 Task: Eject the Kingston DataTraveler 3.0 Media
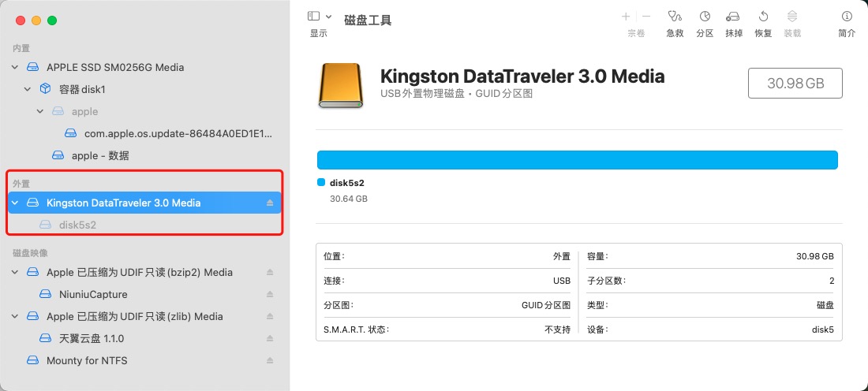270,203
